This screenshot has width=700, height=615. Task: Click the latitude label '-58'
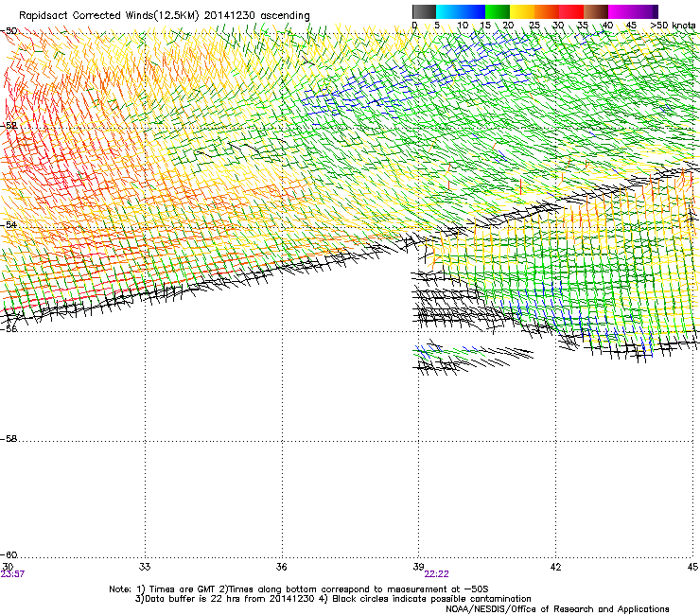9,439
